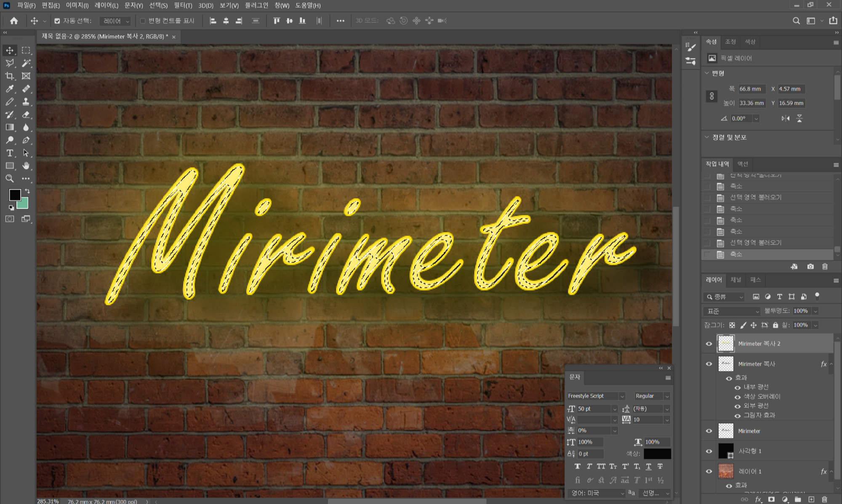Click the text color swatch in character panel

coord(657,454)
